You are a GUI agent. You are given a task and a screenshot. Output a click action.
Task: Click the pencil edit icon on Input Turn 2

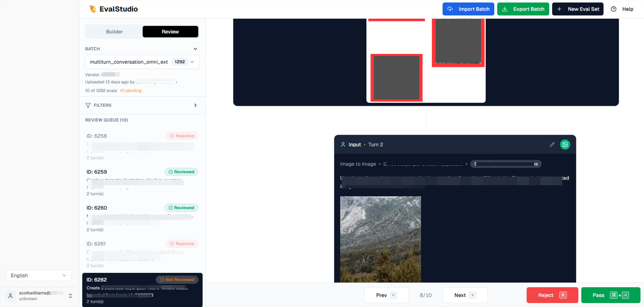pyautogui.click(x=552, y=145)
